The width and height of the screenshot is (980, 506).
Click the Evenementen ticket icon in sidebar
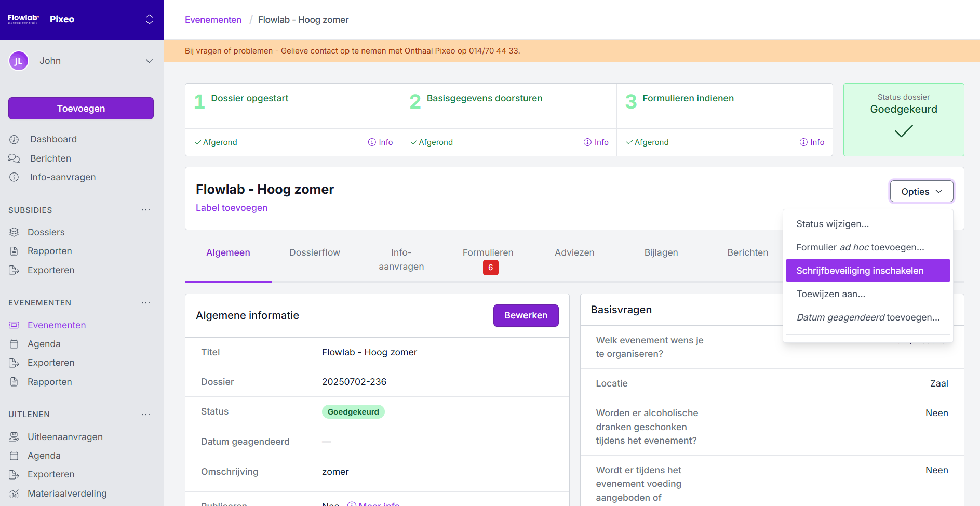pos(14,325)
